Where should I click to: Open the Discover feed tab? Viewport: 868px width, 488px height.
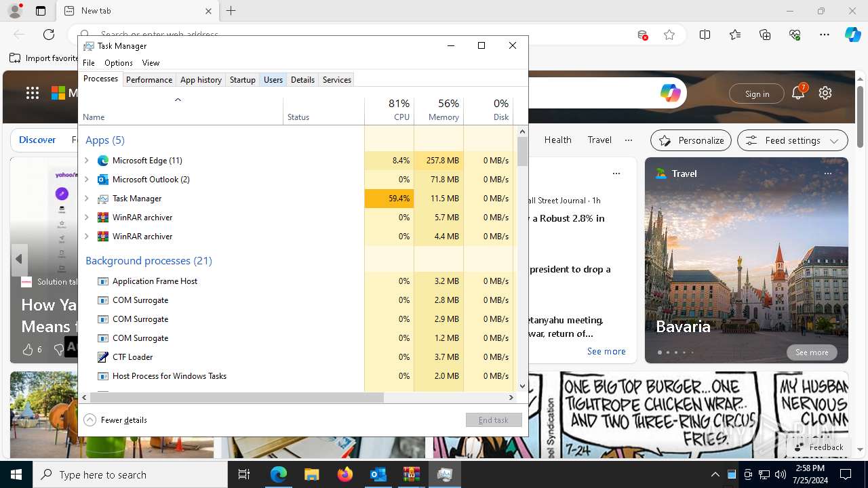click(x=37, y=140)
